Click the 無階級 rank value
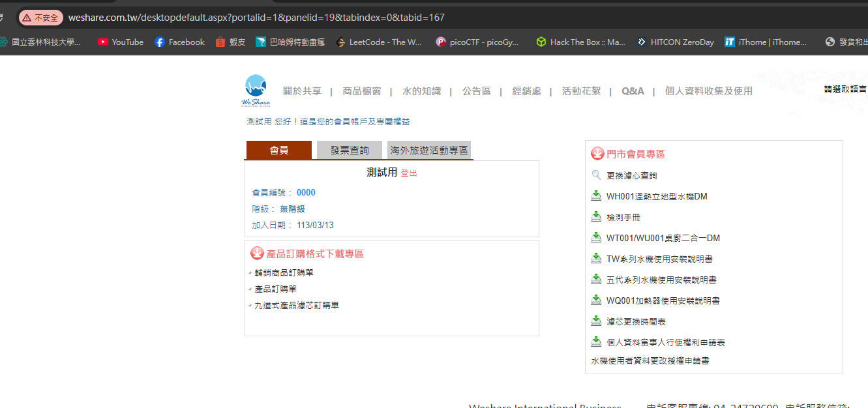Image resolution: width=868 pixels, height=408 pixels. [x=292, y=209]
